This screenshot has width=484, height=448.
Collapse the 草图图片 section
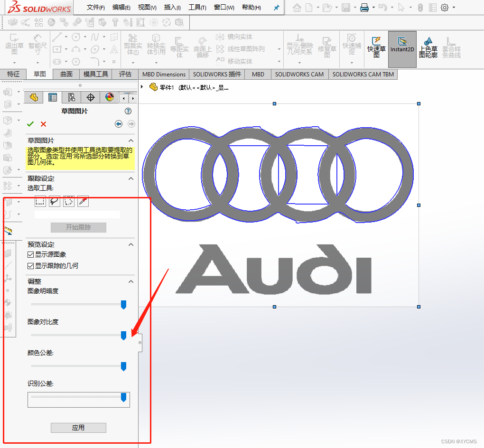pos(131,140)
